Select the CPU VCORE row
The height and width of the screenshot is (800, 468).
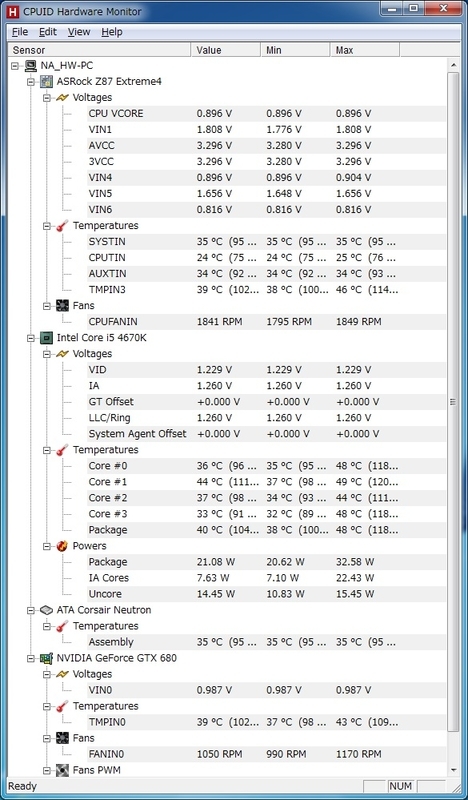pos(265,113)
